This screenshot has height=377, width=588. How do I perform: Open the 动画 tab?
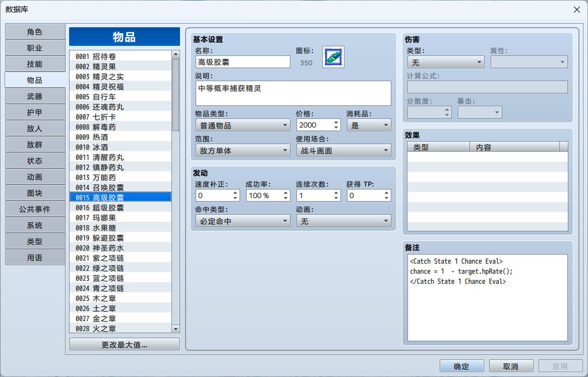tap(35, 177)
